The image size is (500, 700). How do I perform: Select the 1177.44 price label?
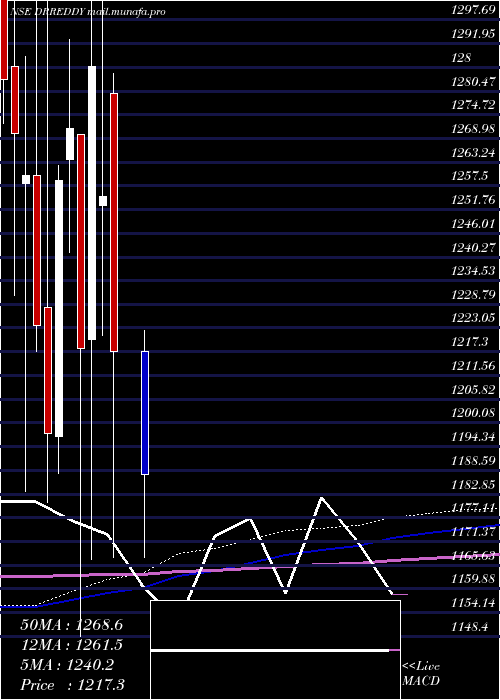tap(473, 508)
